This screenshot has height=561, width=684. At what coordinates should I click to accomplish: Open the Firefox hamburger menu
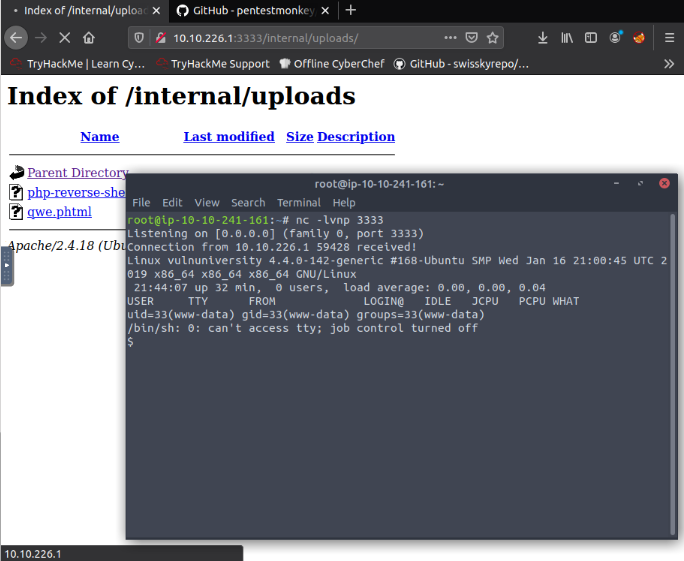click(669, 38)
